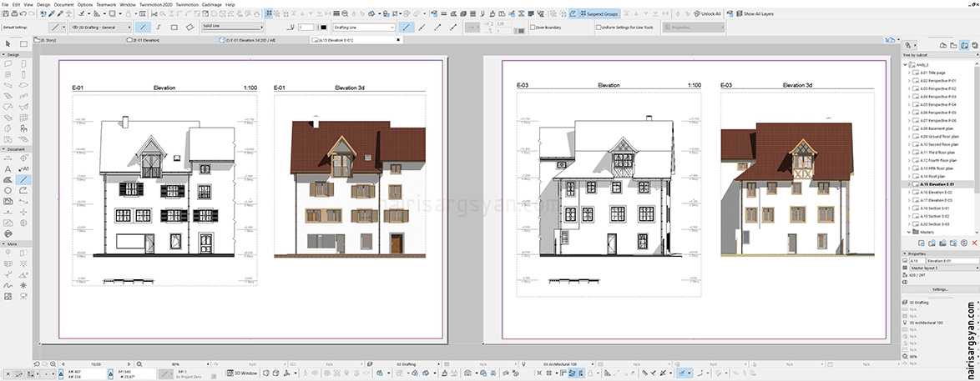Click Unlock All in the toolbar
980x381 pixels.
[x=707, y=13]
